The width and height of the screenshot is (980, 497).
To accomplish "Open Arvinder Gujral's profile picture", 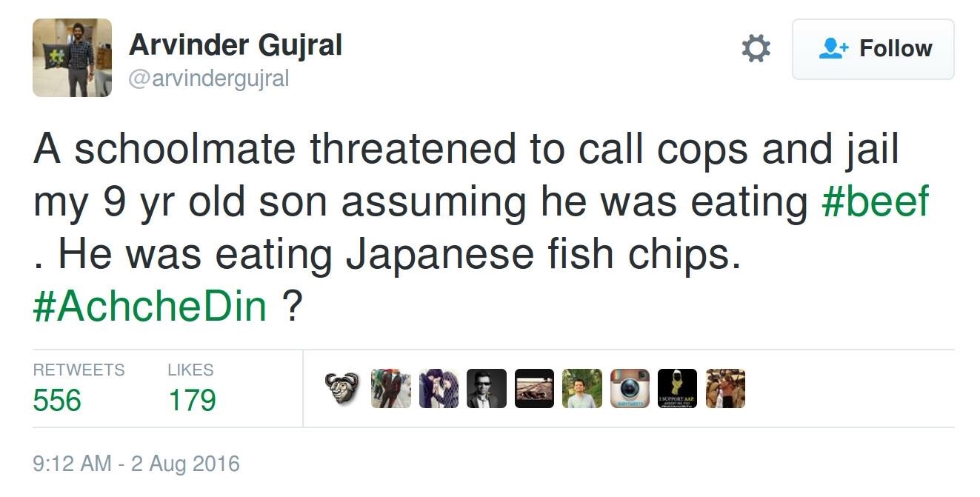I will (x=72, y=58).
